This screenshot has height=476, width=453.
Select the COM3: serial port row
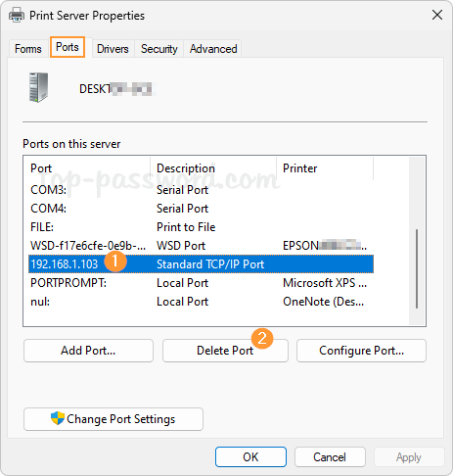coord(201,190)
